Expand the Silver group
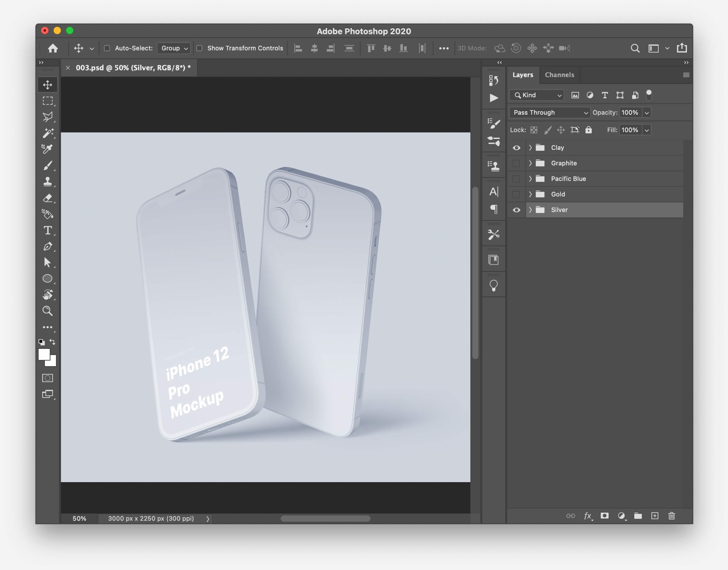 click(530, 210)
